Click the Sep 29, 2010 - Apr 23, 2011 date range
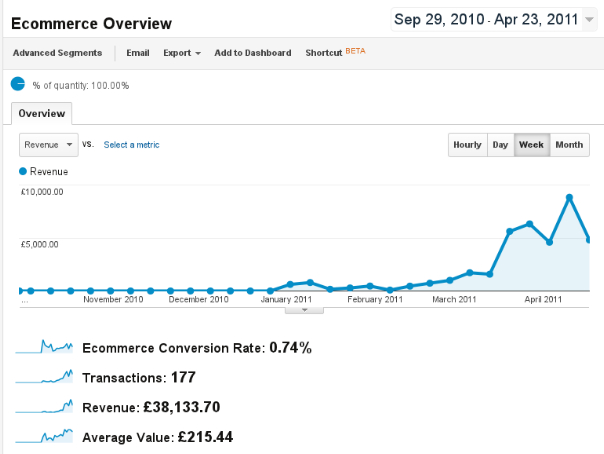 click(x=486, y=19)
